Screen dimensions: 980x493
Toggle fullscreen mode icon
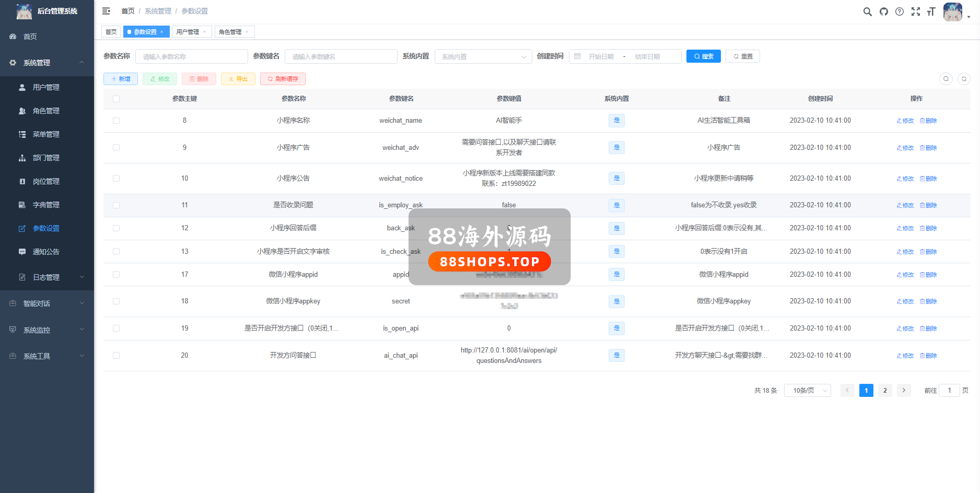916,11
